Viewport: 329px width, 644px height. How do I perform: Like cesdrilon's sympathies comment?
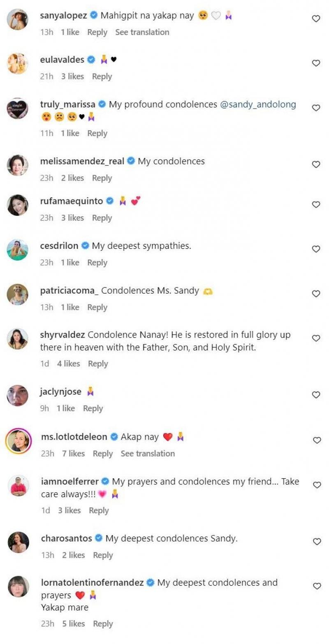pyautogui.click(x=316, y=249)
